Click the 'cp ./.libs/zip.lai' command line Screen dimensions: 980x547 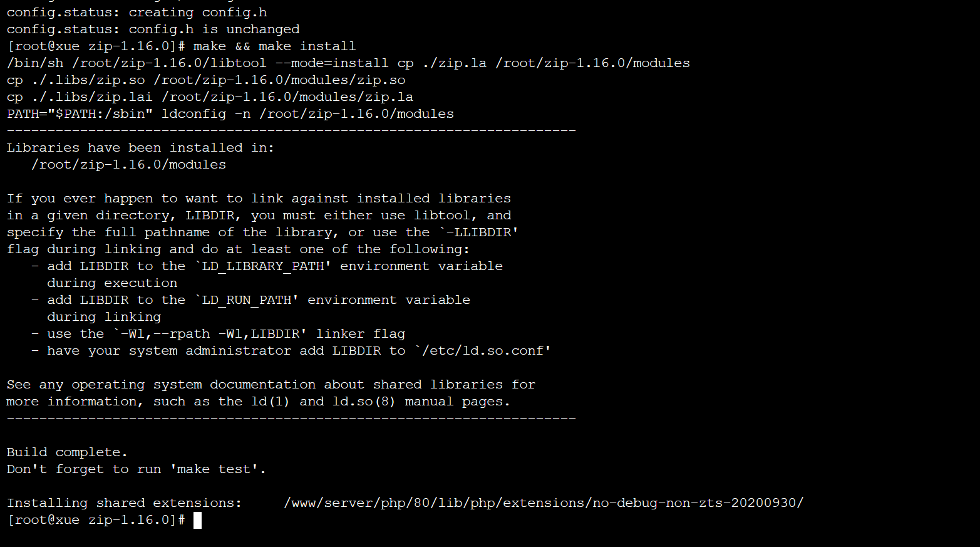coord(210,97)
